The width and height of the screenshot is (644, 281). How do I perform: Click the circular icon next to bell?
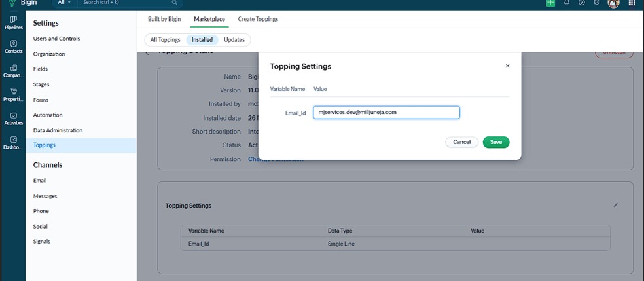582,3
